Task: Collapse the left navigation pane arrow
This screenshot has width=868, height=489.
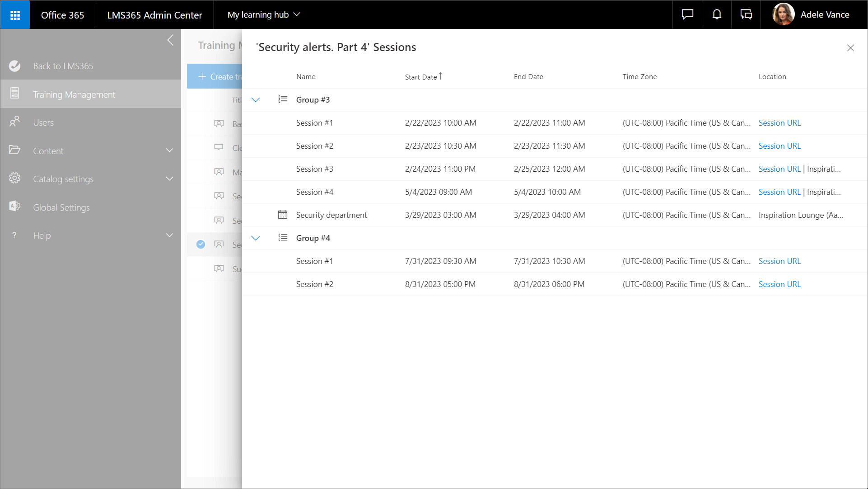Action: [x=170, y=40]
